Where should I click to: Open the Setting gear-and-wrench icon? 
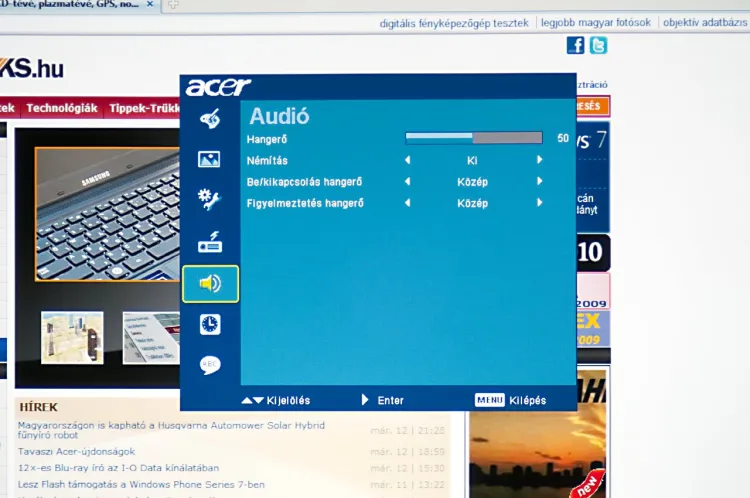point(209,199)
